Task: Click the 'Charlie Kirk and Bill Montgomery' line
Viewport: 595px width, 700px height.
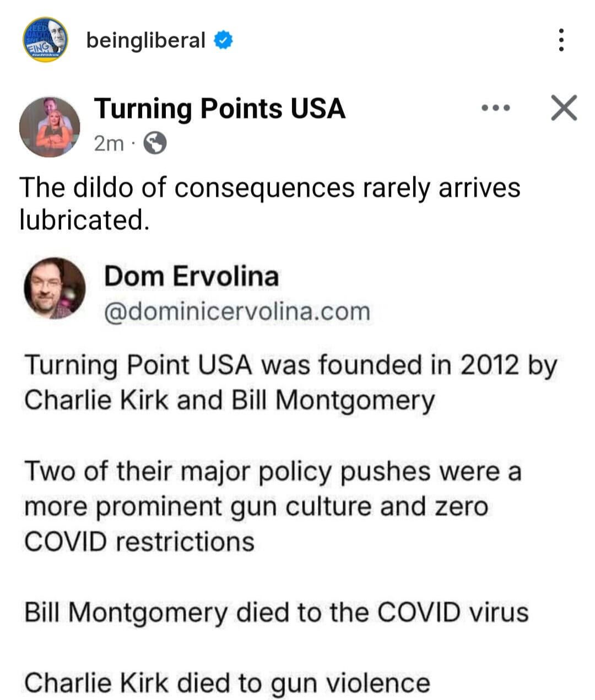Action: pos(229,400)
